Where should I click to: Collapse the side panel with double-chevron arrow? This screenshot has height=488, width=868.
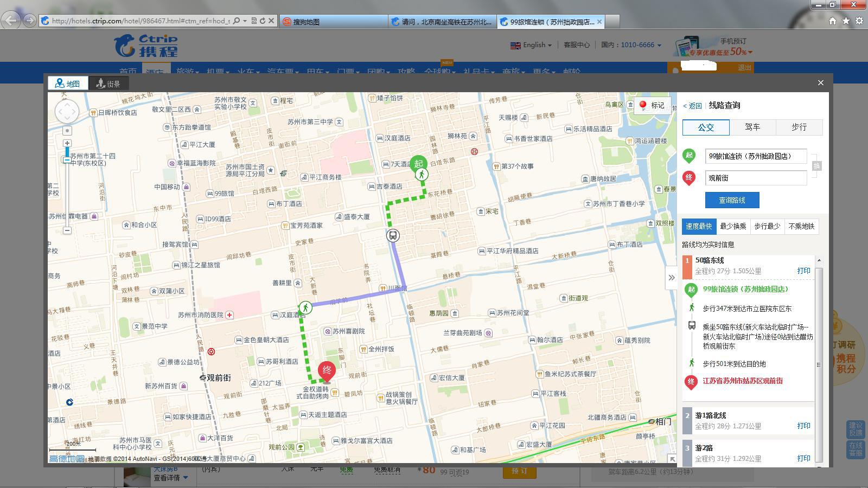[x=671, y=278]
